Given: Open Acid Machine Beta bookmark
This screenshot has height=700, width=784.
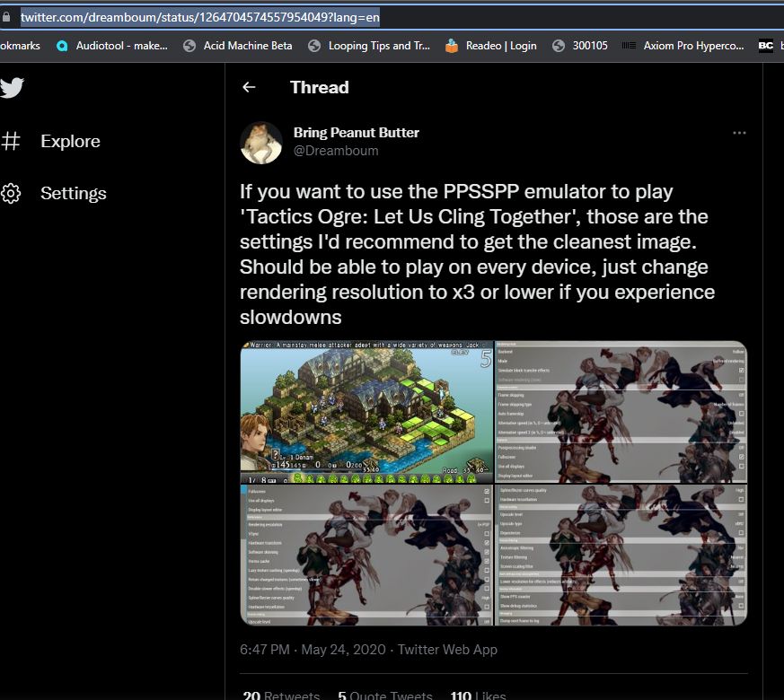Looking at the screenshot, I should [248, 46].
